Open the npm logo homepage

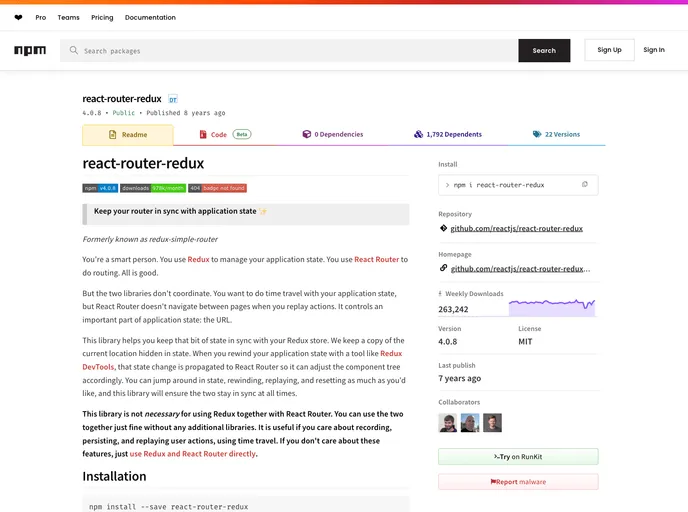click(30, 50)
